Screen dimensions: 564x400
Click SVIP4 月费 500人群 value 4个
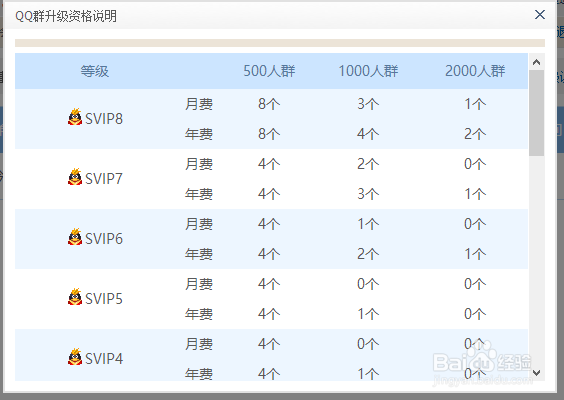point(269,344)
